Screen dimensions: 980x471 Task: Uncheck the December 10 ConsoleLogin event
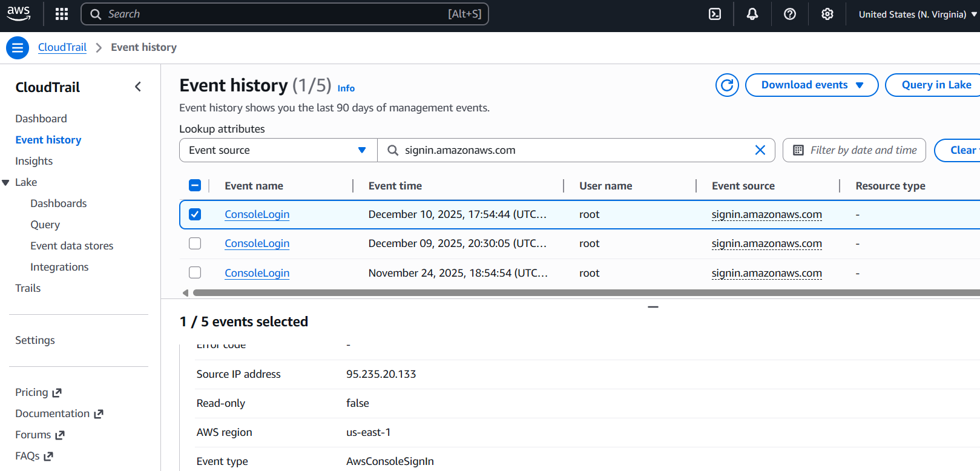(195, 214)
